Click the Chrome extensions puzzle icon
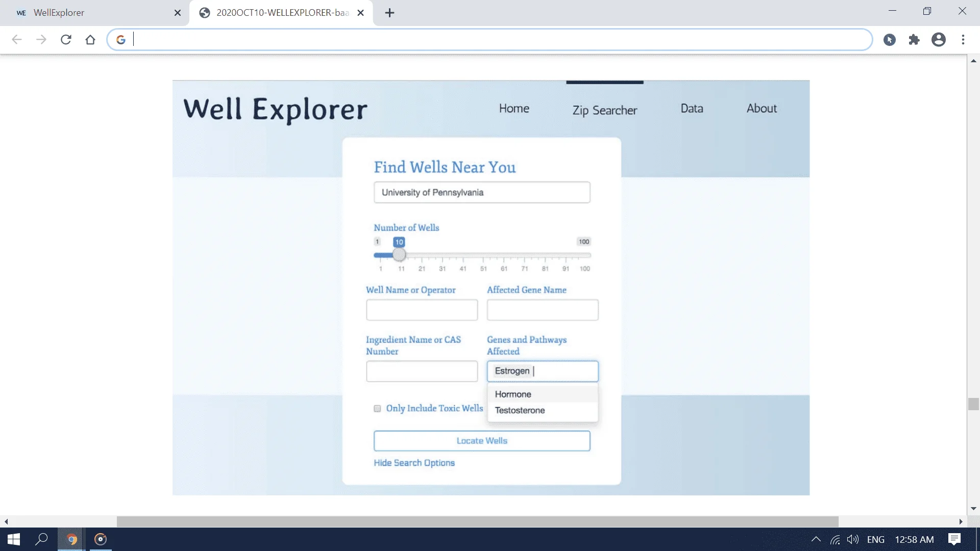Screen dimensions: 980x551 coord(915,40)
